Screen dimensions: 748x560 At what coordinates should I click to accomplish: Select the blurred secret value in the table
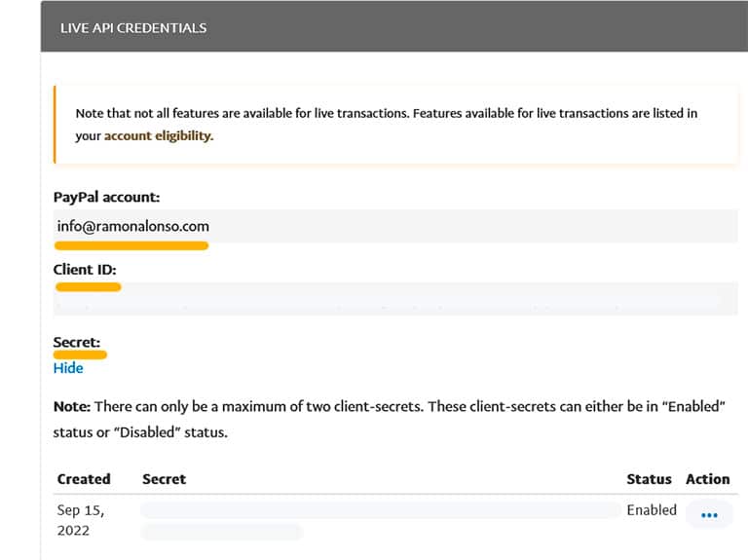tap(380, 520)
